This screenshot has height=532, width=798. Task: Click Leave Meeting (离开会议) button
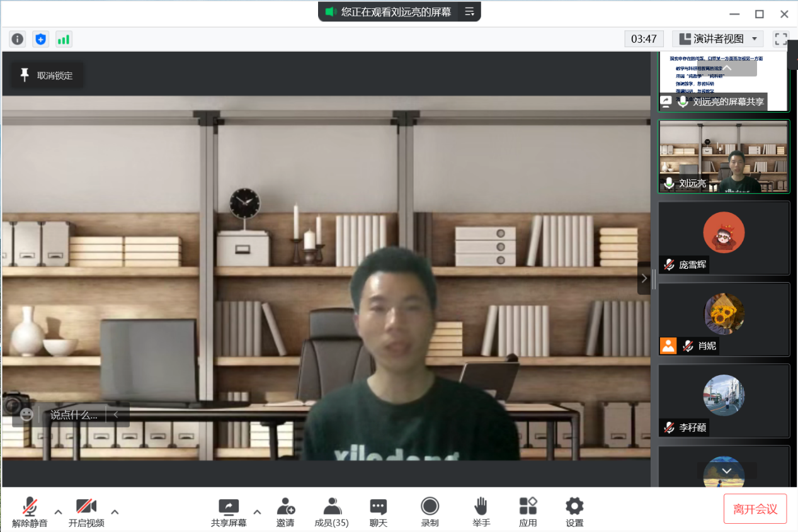pos(755,509)
